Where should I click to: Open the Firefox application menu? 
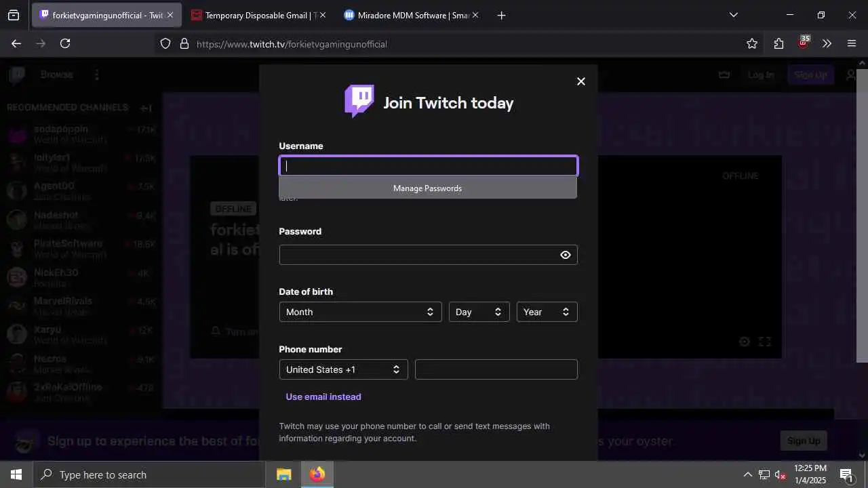coord(852,43)
